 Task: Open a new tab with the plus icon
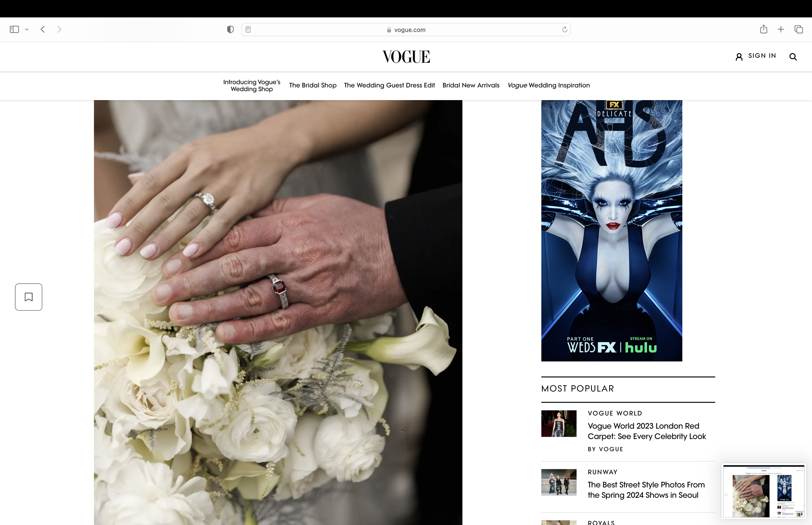[x=780, y=29]
